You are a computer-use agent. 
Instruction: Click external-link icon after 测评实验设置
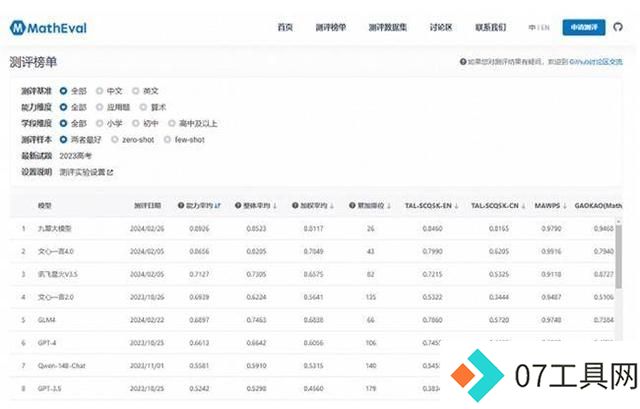coord(110,172)
